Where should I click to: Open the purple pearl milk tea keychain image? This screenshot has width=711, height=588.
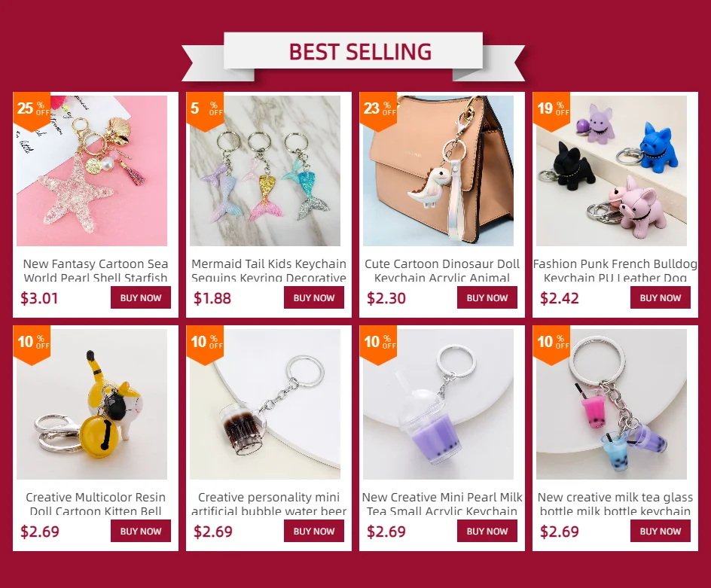438,404
